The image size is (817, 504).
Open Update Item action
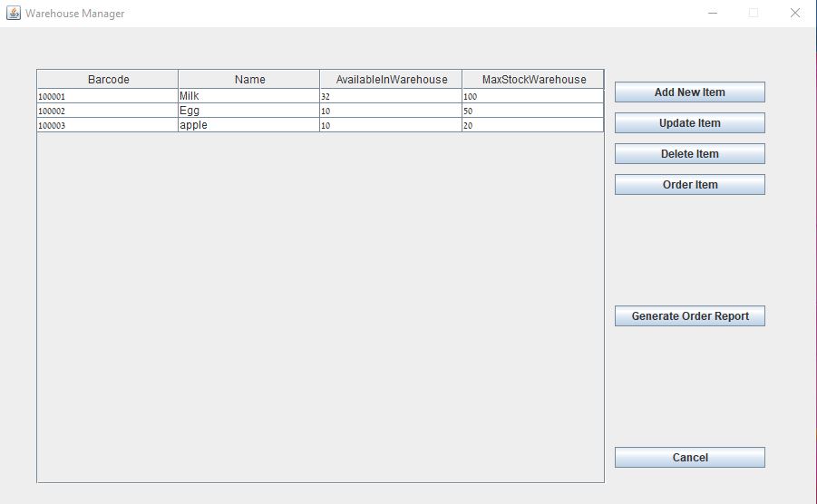coord(690,123)
